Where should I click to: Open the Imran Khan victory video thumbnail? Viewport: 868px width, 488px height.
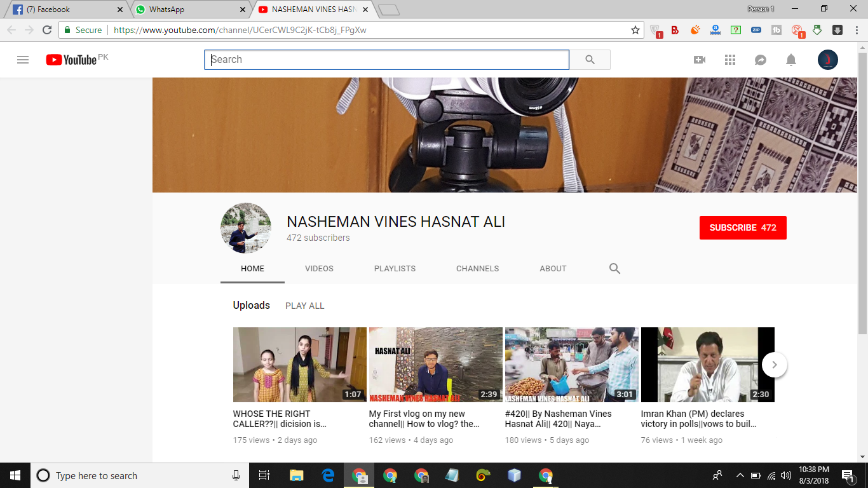(707, 365)
